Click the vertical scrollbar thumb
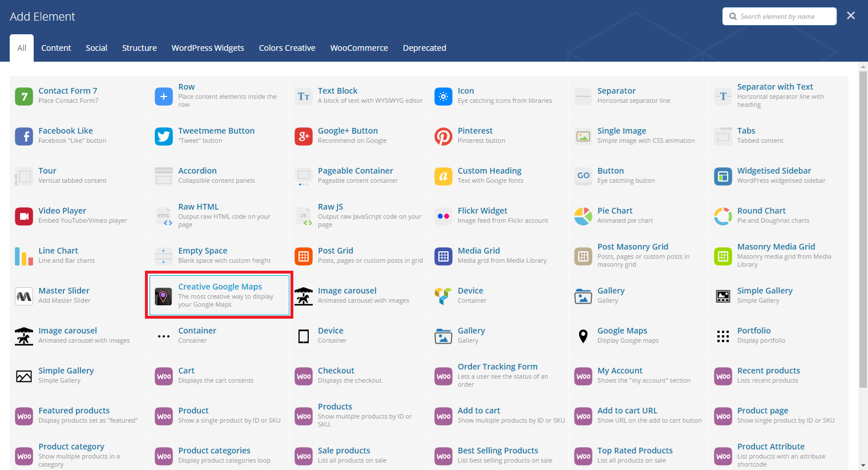Viewport: 868px width, 470px height. click(x=863, y=228)
